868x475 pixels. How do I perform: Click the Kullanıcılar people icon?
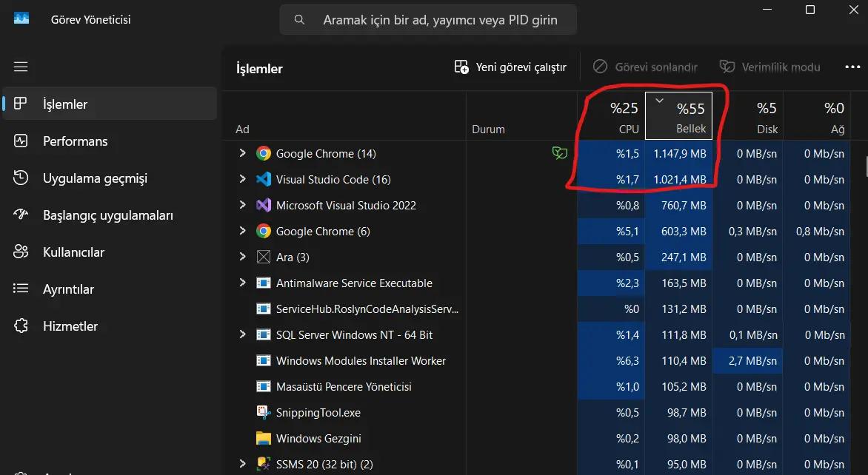click(21, 252)
